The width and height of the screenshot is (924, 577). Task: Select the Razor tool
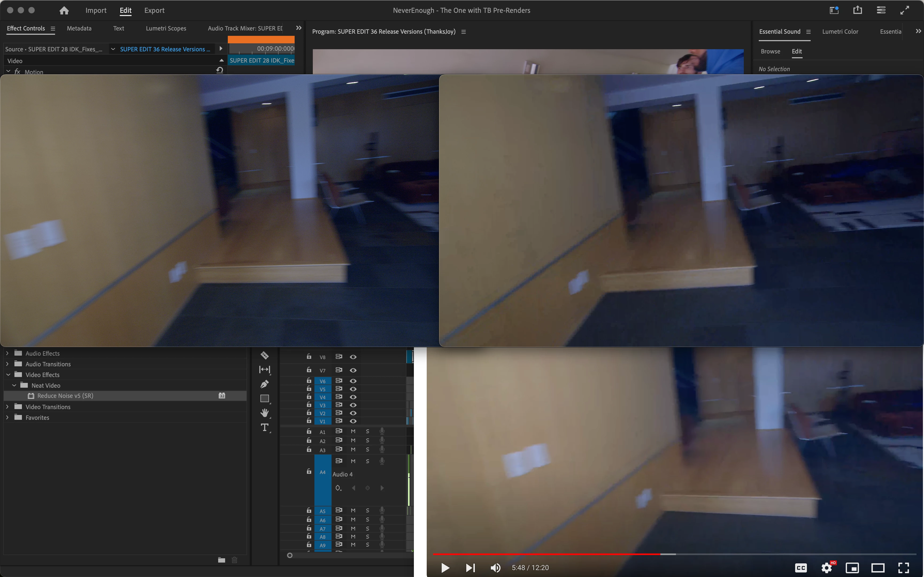[x=264, y=355]
